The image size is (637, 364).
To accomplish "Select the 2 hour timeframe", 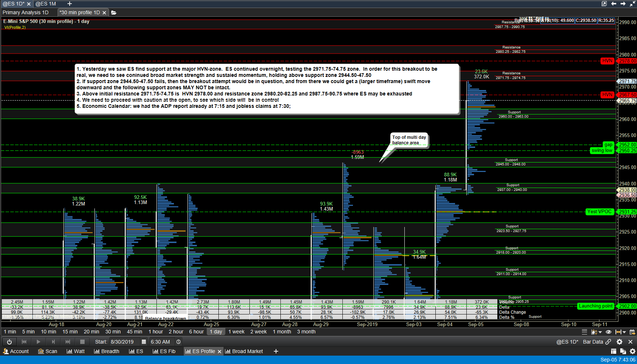I will tap(176, 332).
